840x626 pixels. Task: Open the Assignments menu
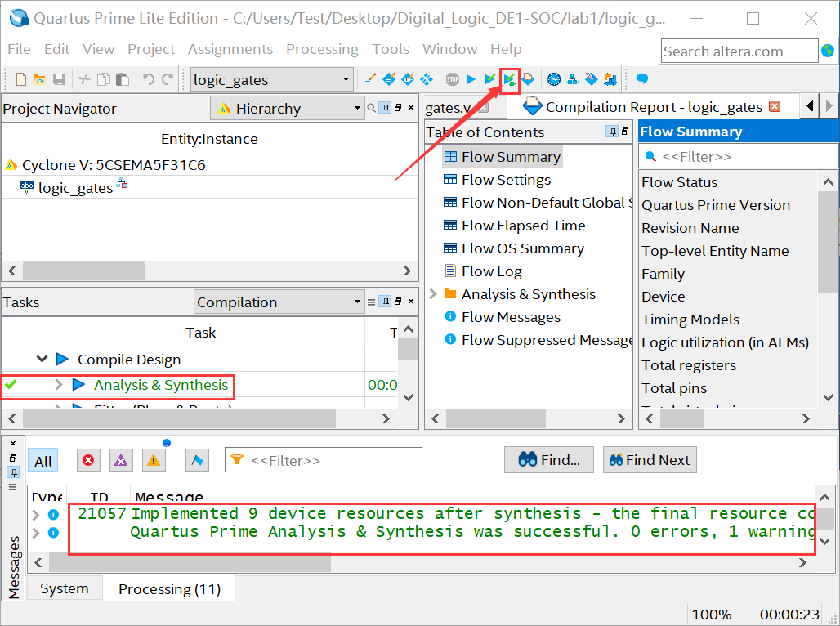point(230,49)
